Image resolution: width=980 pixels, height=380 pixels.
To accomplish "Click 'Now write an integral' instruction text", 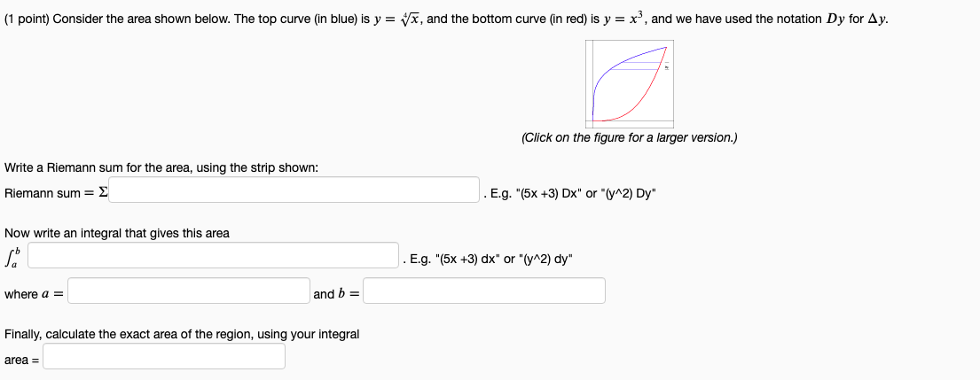I will pos(116,233).
